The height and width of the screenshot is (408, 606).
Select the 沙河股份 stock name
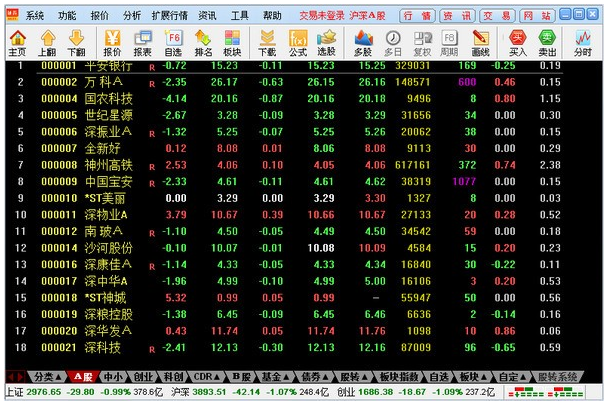tap(109, 248)
